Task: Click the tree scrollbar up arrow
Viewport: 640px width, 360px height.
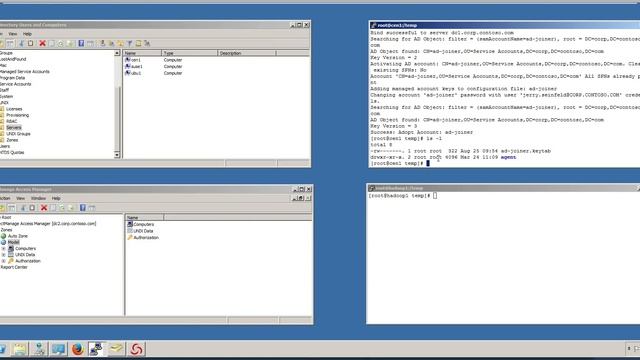Action: point(117,53)
